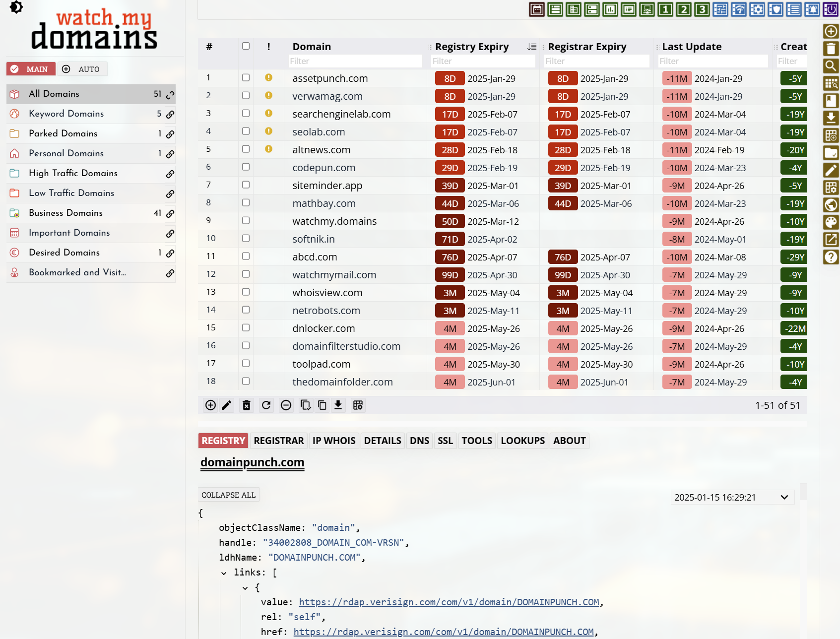This screenshot has height=639, width=840.
Task: Click the Last Update filter field
Action: 713,61
